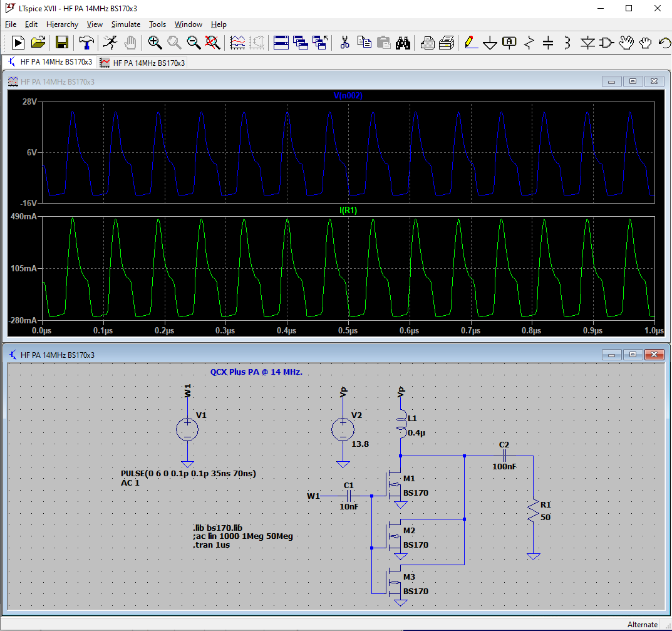The width and height of the screenshot is (672, 631).
Task: Click the 0.4µ inductor value
Action: (416, 433)
